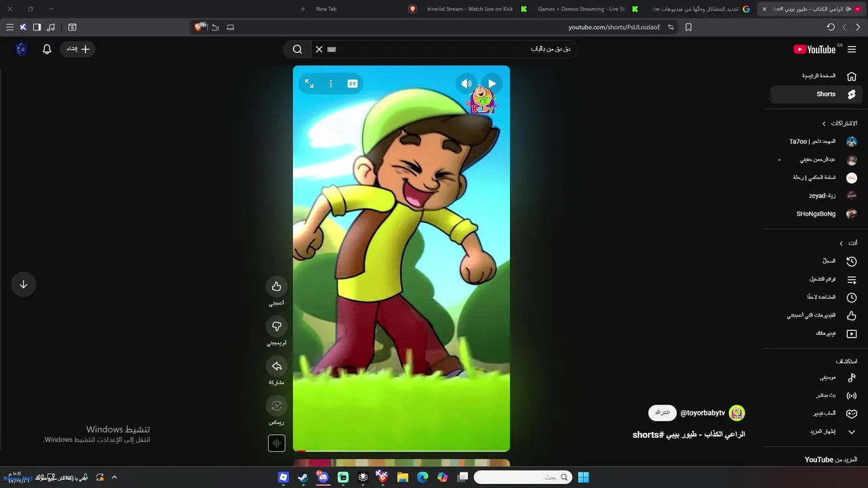Remix this Shorts video
The image size is (868, 488).
(x=277, y=406)
